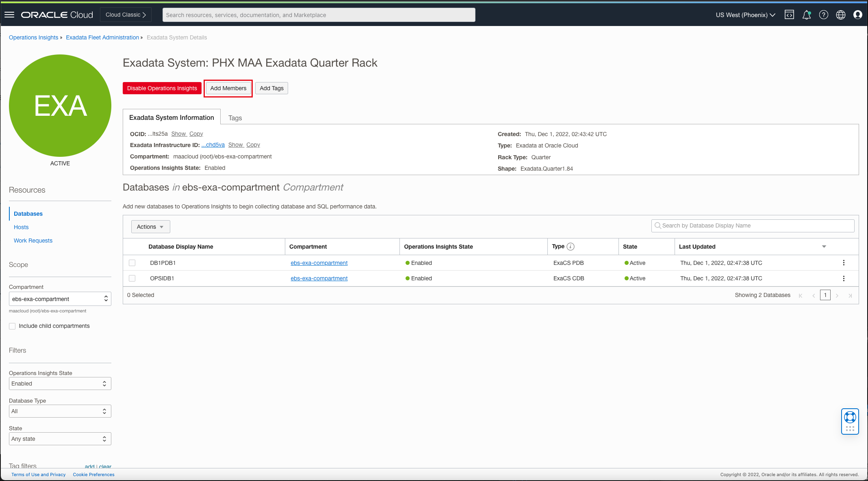868x481 pixels.
Task: Add a tag filter
Action: pos(89,466)
